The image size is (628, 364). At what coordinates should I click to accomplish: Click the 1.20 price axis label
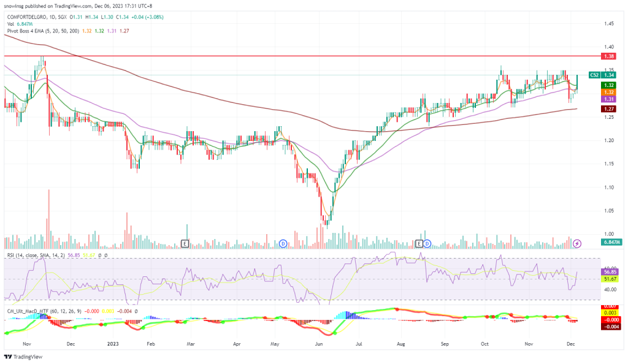609,140
